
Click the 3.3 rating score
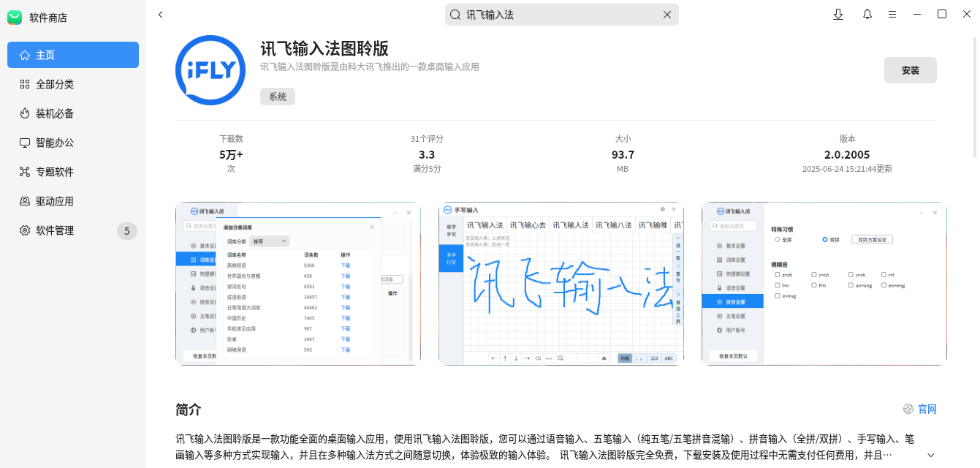pyautogui.click(x=427, y=154)
